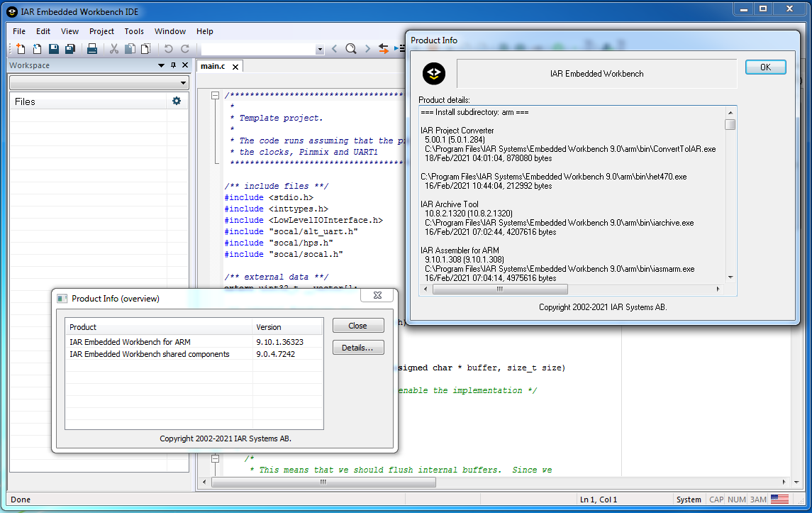Screen dimensions: 812x513
Task: Click the Find Next chevron icon
Action: (367, 49)
